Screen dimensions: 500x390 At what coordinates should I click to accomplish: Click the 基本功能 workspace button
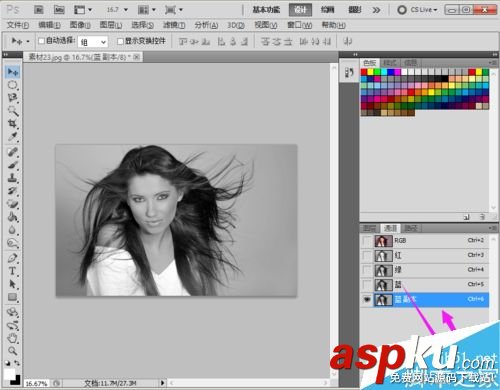[x=266, y=10]
